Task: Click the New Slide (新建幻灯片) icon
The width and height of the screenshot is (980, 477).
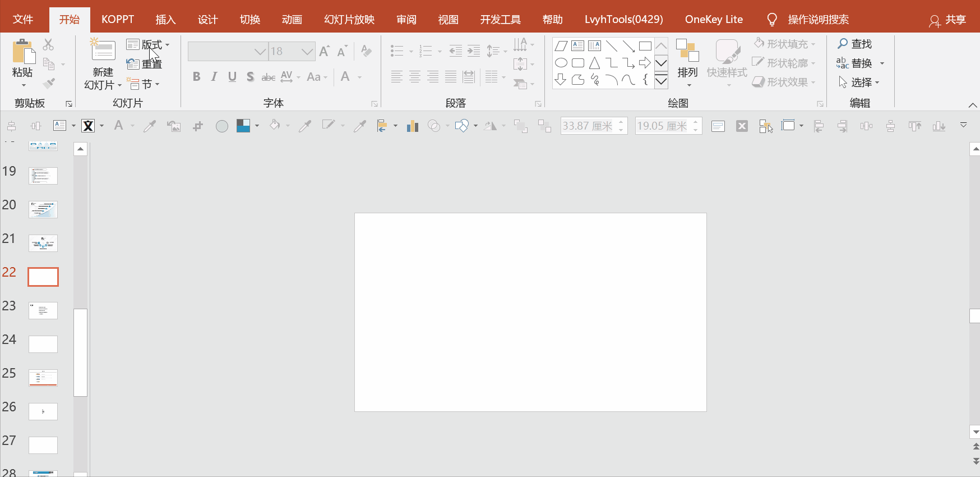Action: 103,51
